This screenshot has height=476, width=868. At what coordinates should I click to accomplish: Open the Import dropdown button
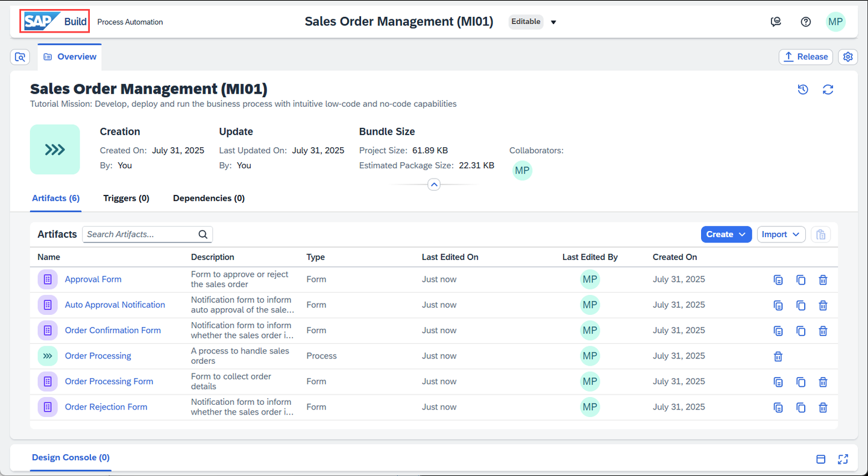781,234
